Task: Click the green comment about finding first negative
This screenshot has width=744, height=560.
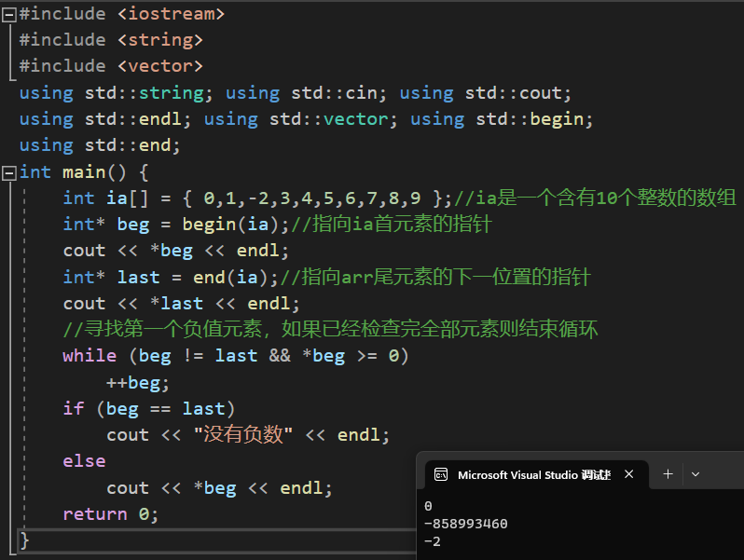Action: pos(329,330)
